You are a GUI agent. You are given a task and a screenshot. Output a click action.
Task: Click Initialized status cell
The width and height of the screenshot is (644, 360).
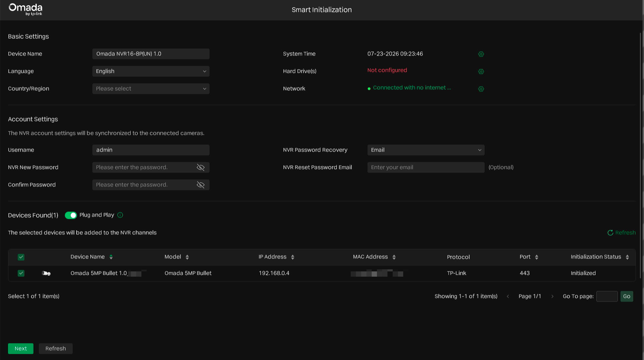point(583,273)
